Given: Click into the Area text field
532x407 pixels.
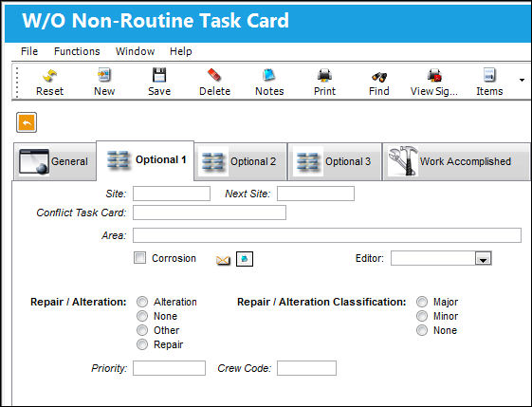Looking at the screenshot, I should point(327,235).
